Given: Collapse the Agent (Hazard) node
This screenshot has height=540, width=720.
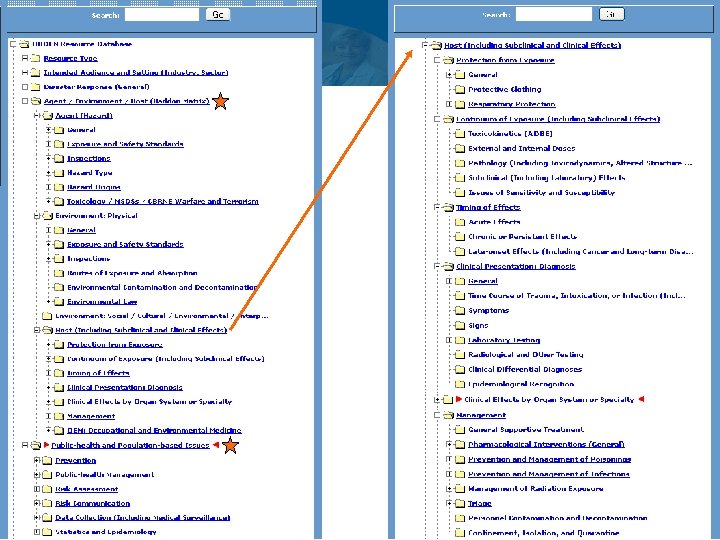Looking at the screenshot, I should pos(37,115).
